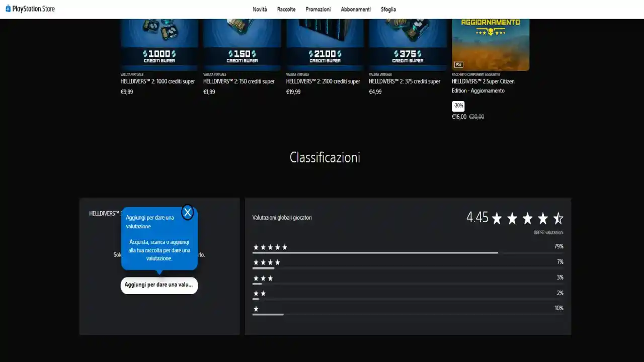The width and height of the screenshot is (644, 362).
Task: Click Valutazioni globali giocatori label
Action: coord(282,218)
